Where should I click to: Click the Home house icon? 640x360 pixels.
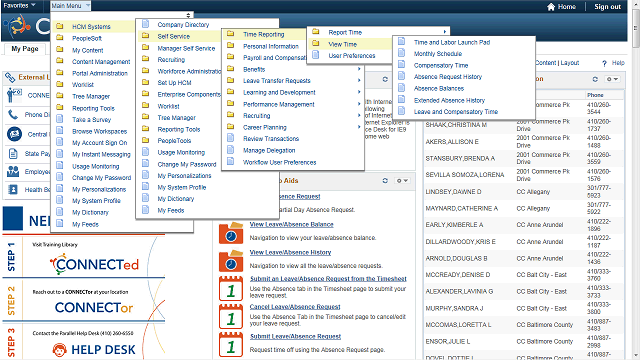click(551, 7)
